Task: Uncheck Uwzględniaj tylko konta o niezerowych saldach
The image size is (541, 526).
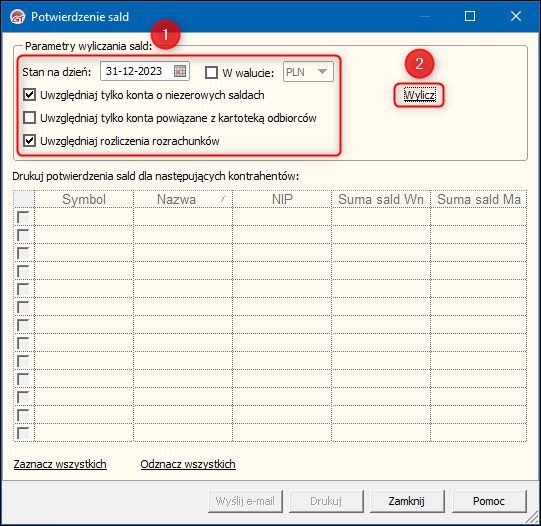Action: click(x=29, y=95)
